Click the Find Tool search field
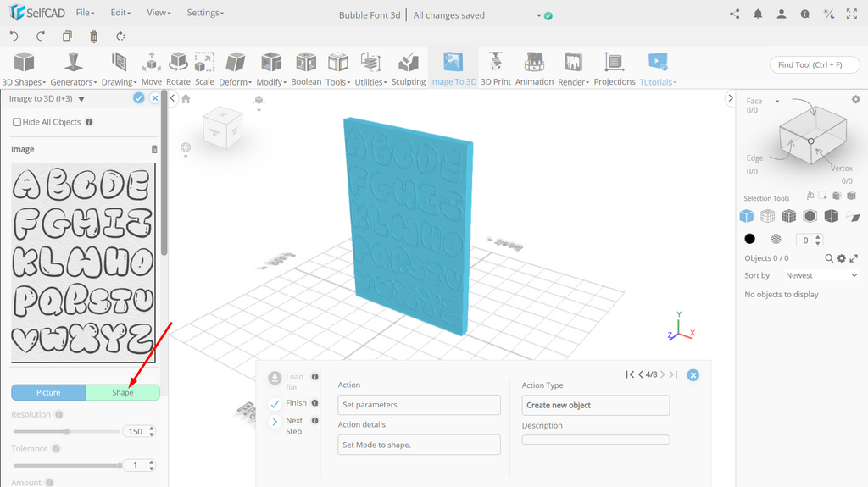868x487 pixels. click(x=815, y=64)
